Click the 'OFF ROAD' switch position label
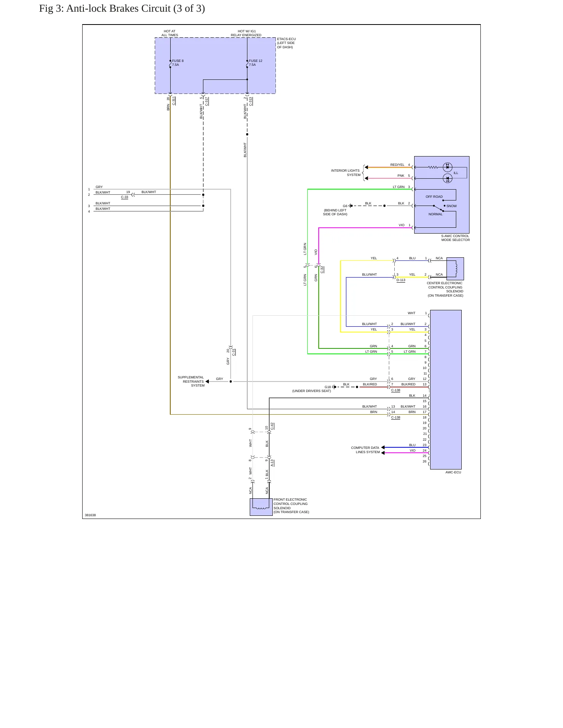The width and height of the screenshot is (563, 728). pyautogui.click(x=434, y=197)
